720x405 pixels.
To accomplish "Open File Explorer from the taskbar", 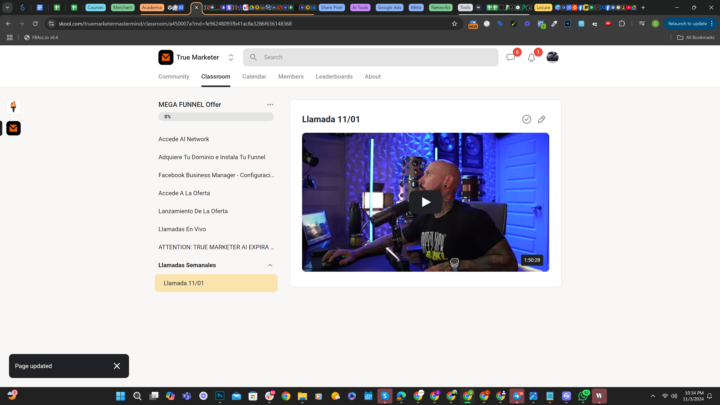I will coord(302,396).
